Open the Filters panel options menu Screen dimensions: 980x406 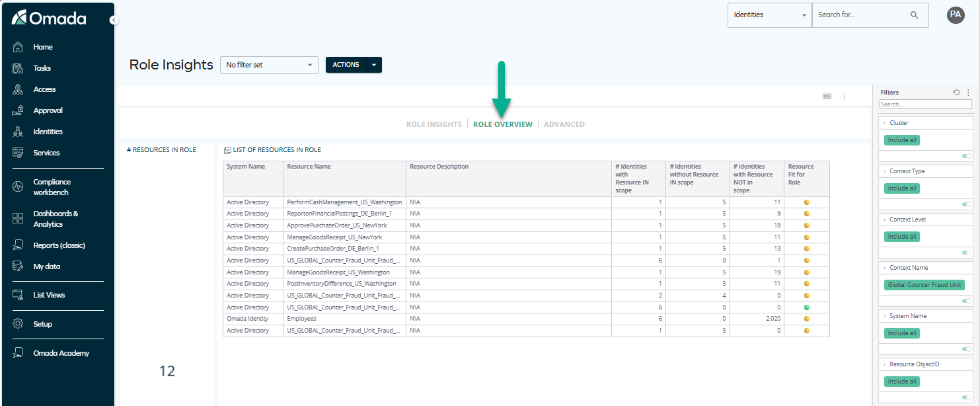(969, 93)
